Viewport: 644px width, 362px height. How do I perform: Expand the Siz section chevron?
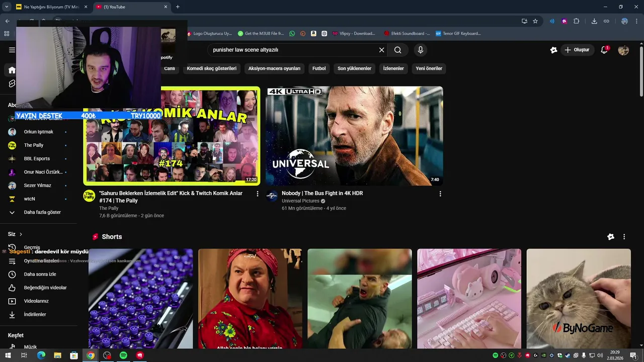(x=21, y=234)
